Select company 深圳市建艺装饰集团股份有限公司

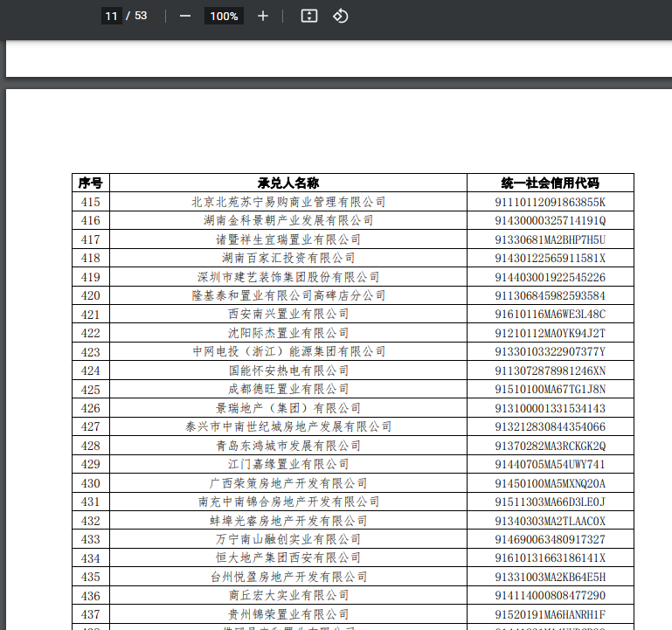tap(288, 277)
